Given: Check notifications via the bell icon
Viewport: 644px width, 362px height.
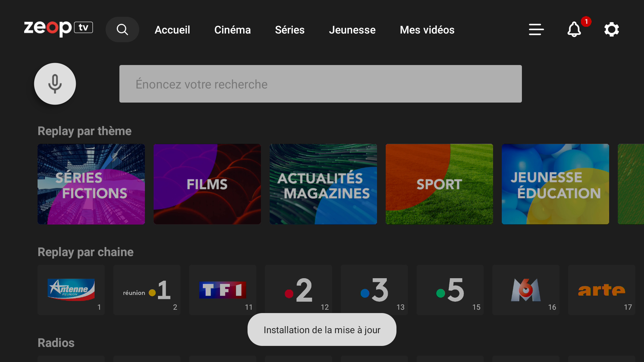Looking at the screenshot, I should click(574, 29).
